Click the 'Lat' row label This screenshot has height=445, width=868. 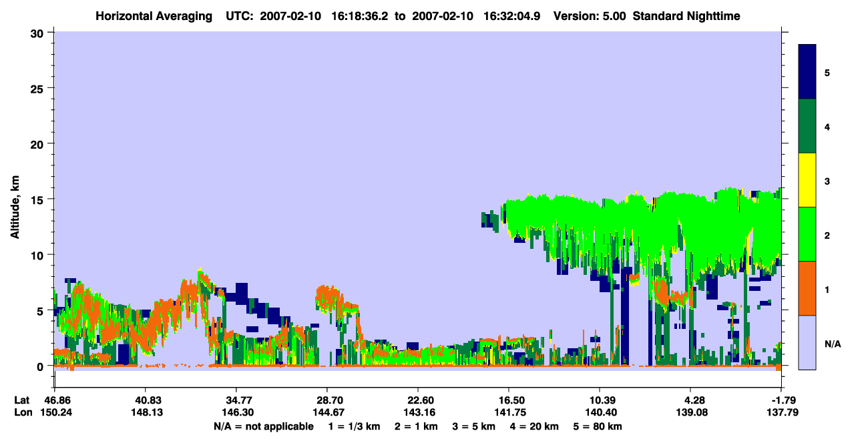[23, 400]
